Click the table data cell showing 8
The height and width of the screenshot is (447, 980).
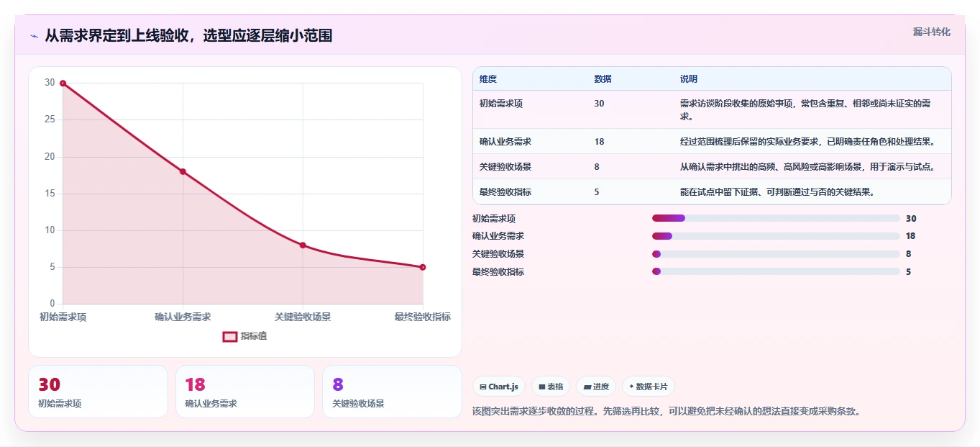(x=597, y=167)
